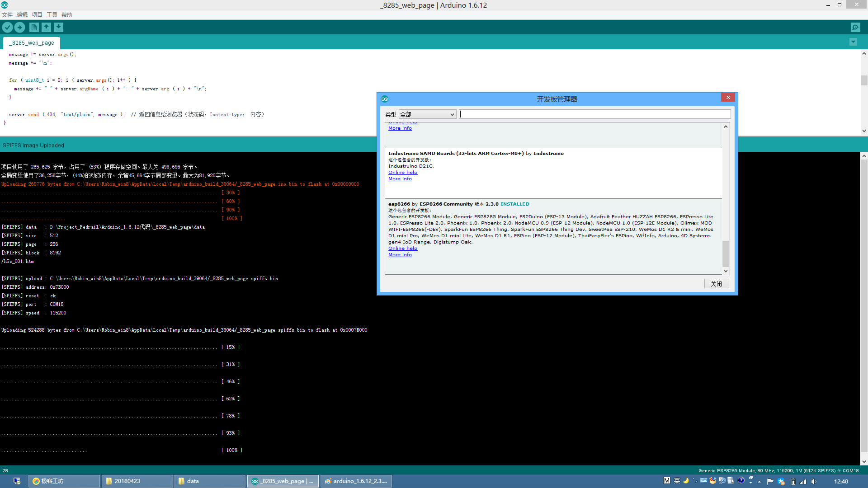This screenshot has width=868, height=488.
Task: Open Industruino More info link
Action: pyautogui.click(x=400, y=179)
